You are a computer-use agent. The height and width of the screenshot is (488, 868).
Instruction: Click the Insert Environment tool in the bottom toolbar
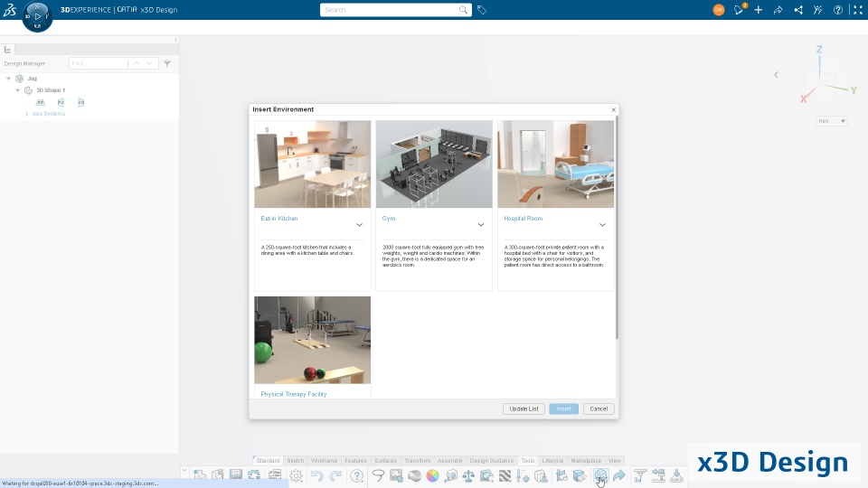coord(600,476)
